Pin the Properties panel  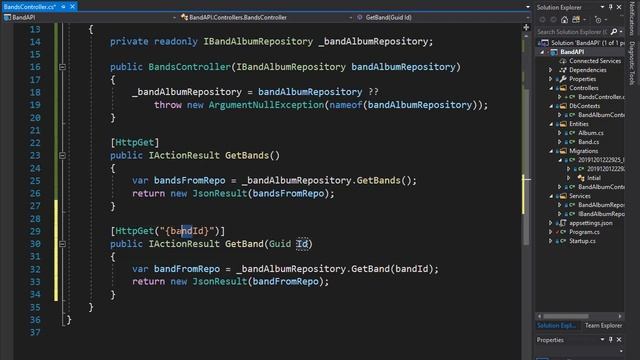[x=611, y=340]
